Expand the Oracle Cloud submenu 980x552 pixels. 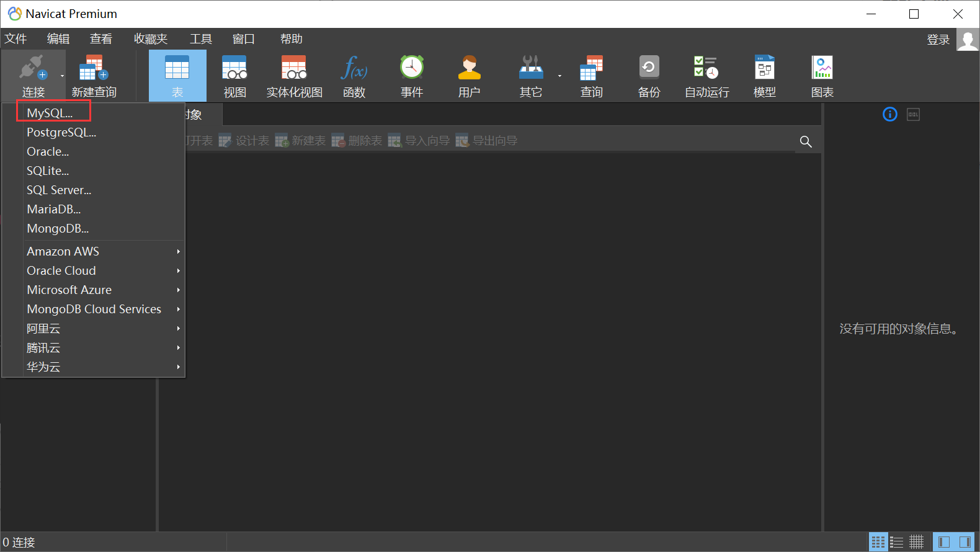point(94,270)
